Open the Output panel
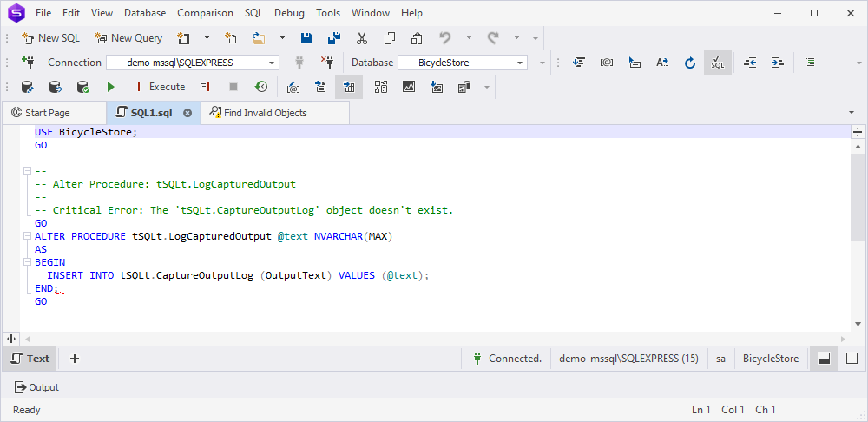The image size is (868, 422). [x=37, y=387]
